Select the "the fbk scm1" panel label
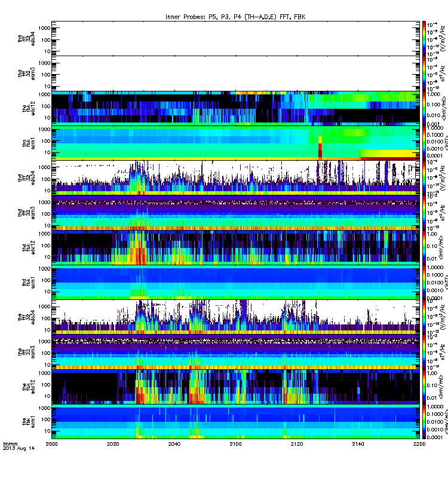This screenshot has width=448, height=478. coord(29,422)
